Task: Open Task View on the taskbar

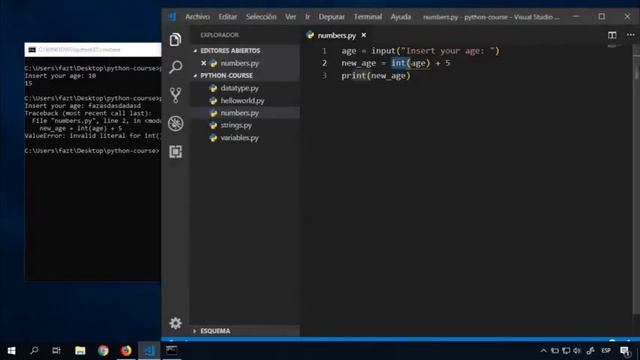Action: point(56,351)
